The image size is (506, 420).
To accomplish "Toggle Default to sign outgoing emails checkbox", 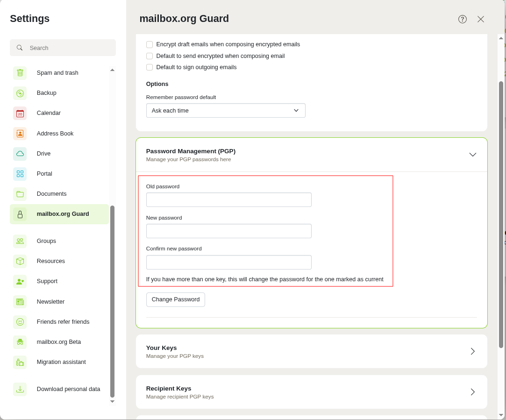I will pos(150,67).
